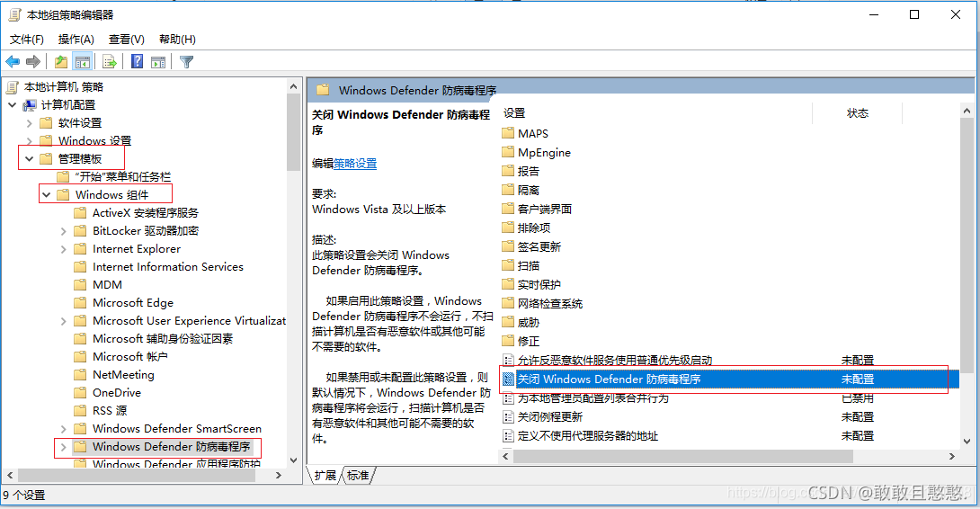Click the 扫描 folder icon
Viewport: 980px width, 509px height.
pos(508,265)
